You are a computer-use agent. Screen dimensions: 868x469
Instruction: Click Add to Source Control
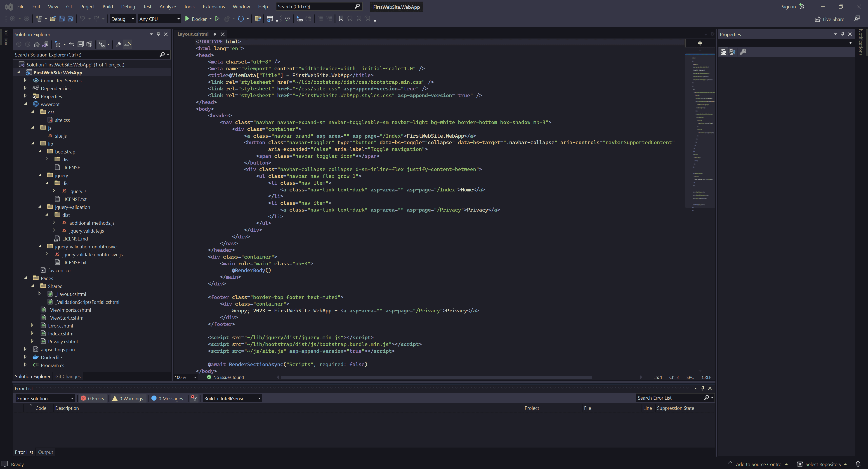tap(759, 464)
